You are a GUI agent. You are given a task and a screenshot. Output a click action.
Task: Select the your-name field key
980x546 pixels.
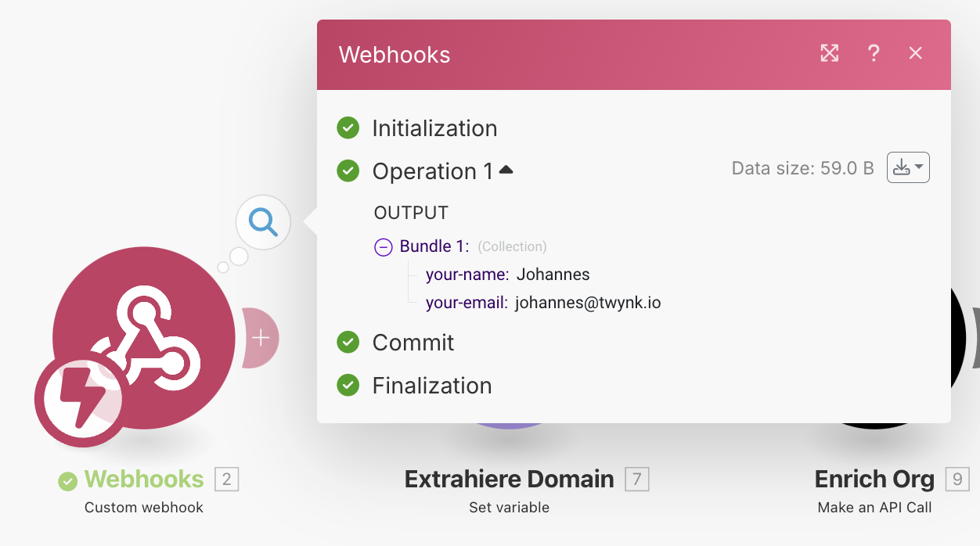[467, 275]
